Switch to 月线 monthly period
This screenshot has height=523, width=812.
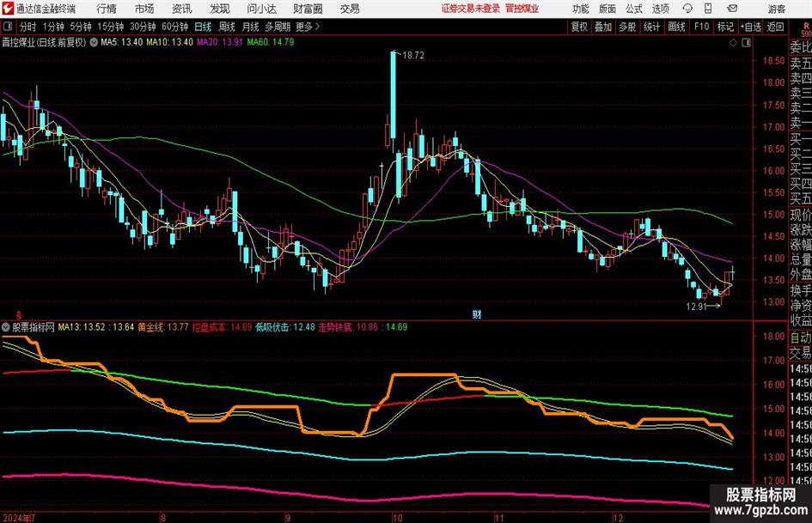coord(250,27)
